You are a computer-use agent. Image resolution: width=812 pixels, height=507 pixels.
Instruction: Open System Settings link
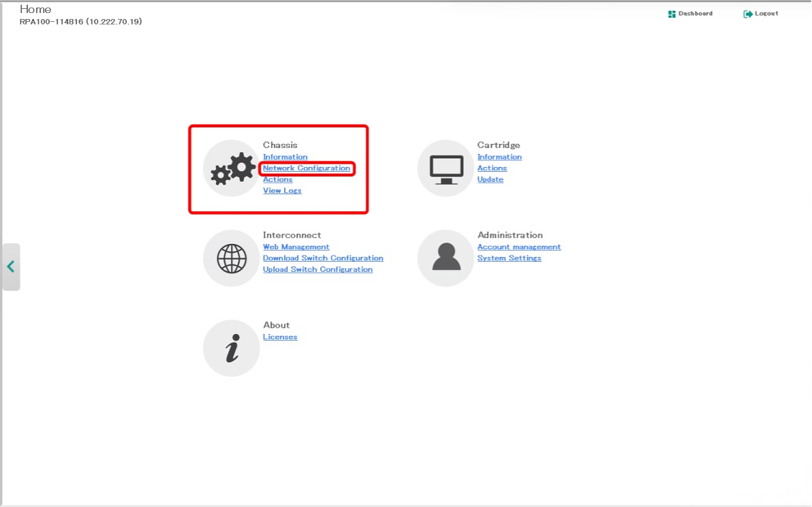[x=509, y=258]
